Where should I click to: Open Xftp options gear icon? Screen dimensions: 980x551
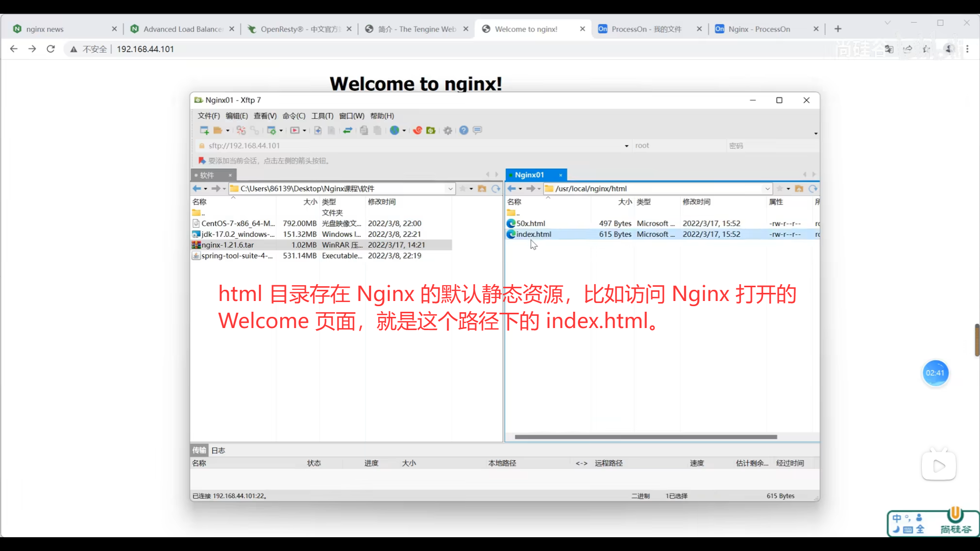[448, 131]
